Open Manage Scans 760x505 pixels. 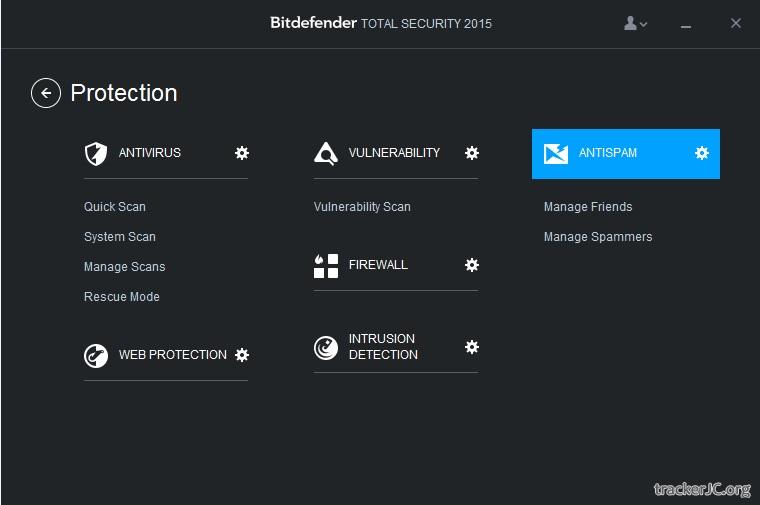(125, 267)
